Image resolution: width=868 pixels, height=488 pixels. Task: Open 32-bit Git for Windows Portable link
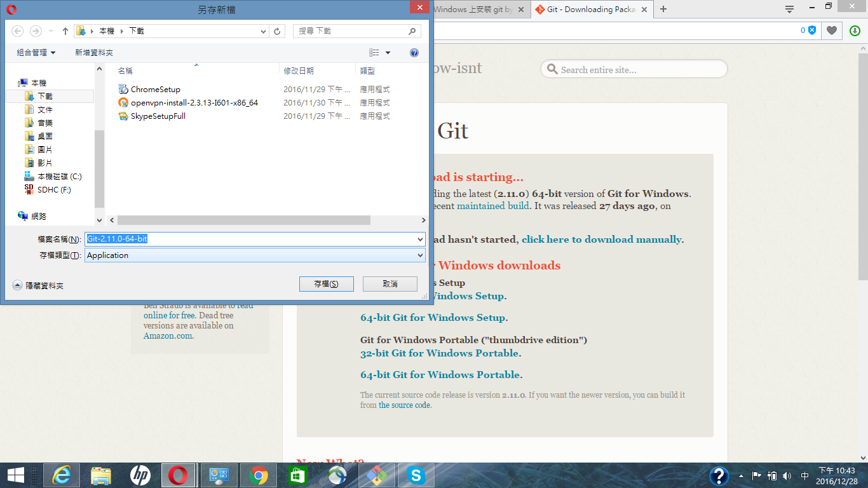pos(440,353)
